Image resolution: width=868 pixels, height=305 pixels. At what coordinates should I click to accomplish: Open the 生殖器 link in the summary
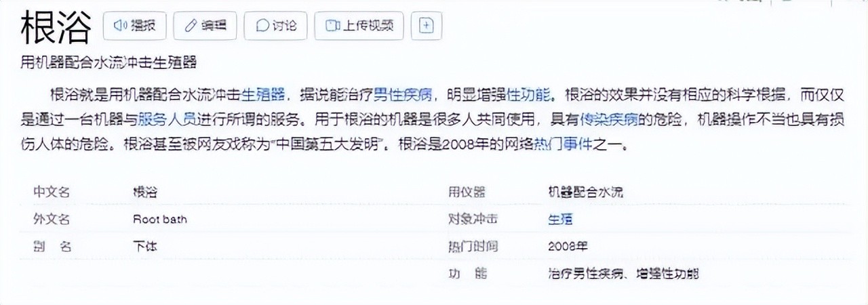click(x=262, y=94)
